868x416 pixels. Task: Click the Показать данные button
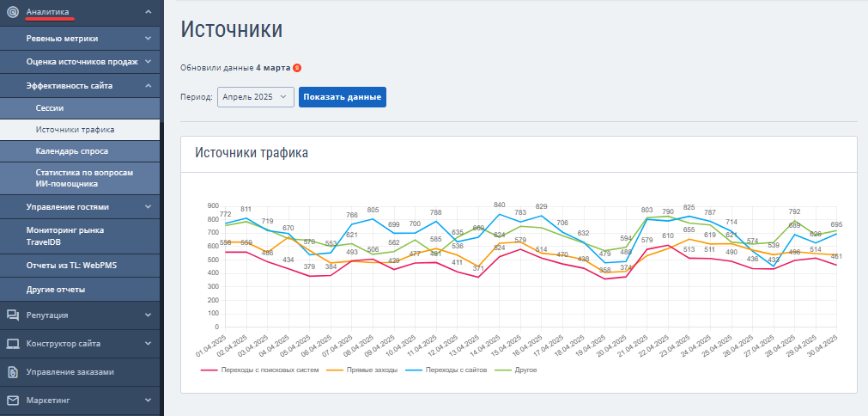coord(342,97)
